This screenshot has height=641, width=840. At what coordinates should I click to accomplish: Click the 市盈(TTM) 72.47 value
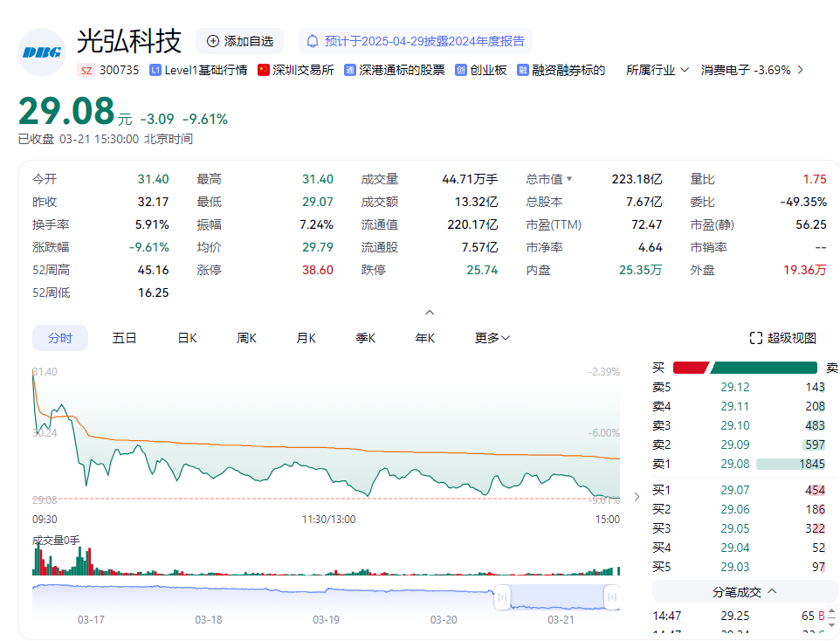pos(647,224)
